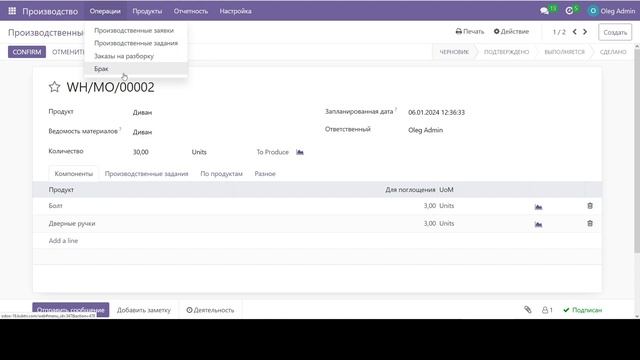This screenshot has width=640, height=360.
Task: Switch to the Компоненты tab
Action: (x=73, y=173)
